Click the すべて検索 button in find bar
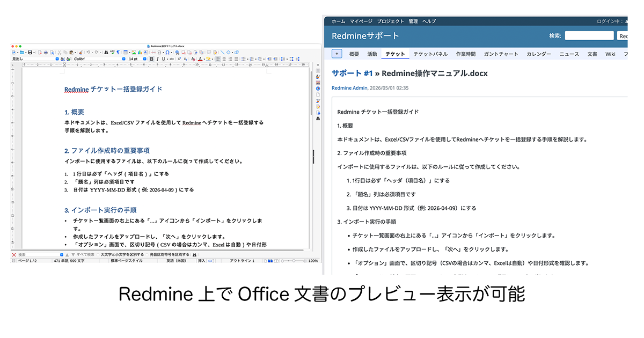The height and width of the screenshot is (338, 644). pos(85,255)
